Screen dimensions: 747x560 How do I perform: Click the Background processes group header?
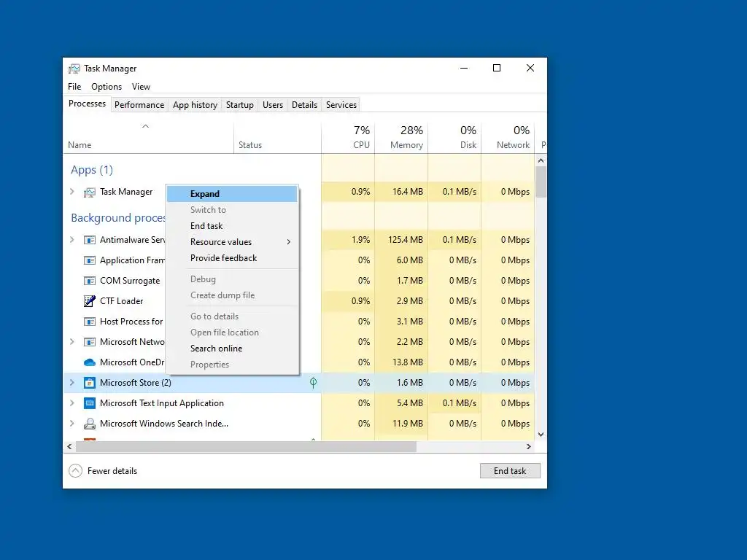point(118,218)
